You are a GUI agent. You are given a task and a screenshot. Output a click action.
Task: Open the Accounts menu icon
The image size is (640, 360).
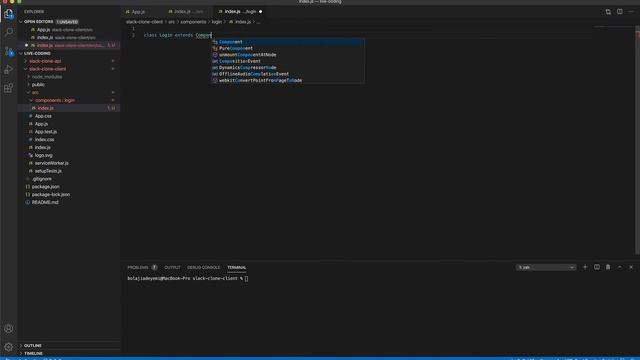tap(9, 329)
